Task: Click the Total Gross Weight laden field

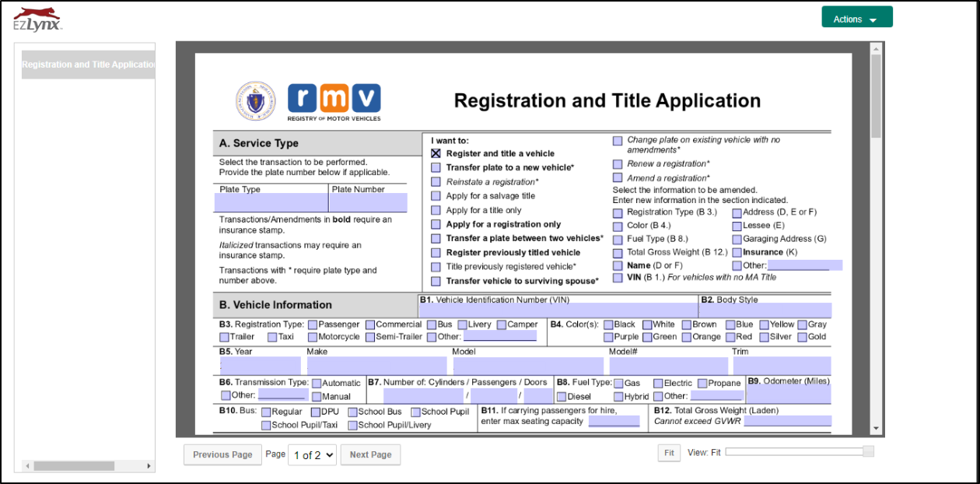Action: (x=787, y=421)
